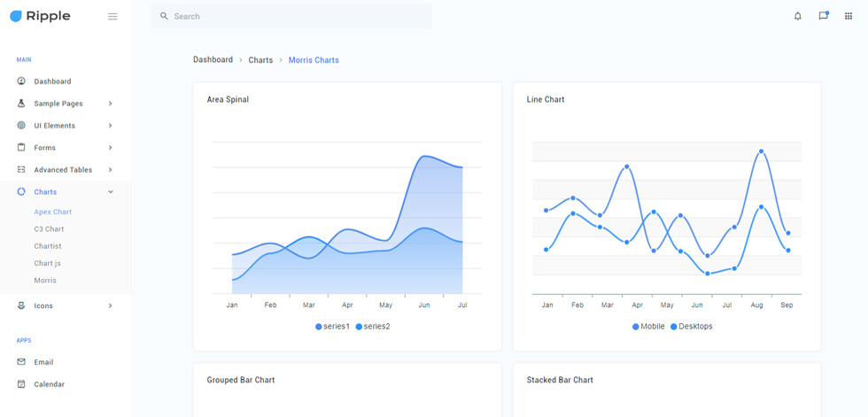The width and height of the screenshot is (868, 417).
Task: Click the APPS section heading
Action: pos(24,341)
